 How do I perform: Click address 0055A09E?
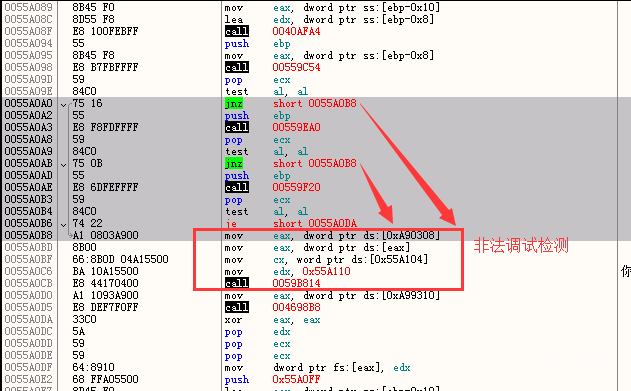pos(29,91)
